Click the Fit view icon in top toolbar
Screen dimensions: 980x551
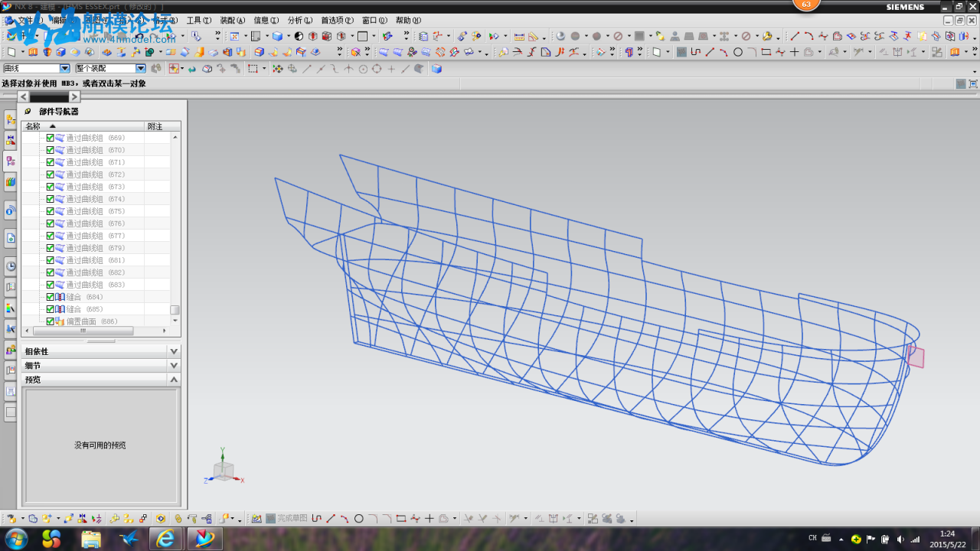click(234, 36)
